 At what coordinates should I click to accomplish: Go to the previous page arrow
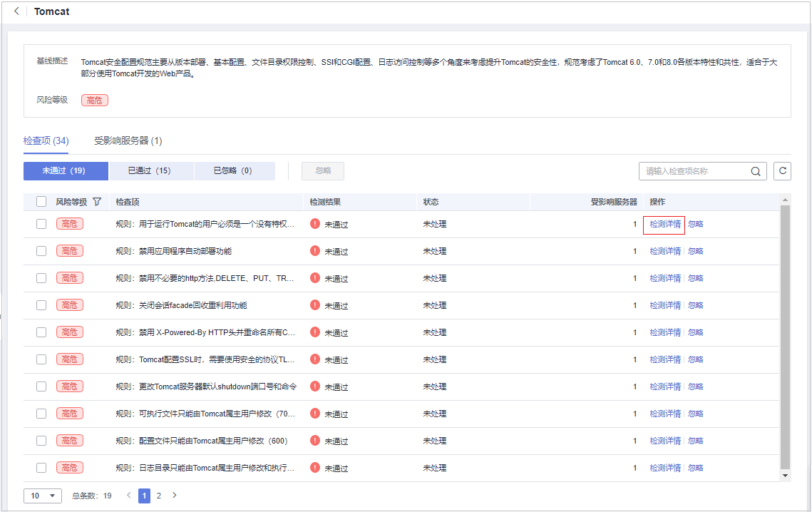129,496
